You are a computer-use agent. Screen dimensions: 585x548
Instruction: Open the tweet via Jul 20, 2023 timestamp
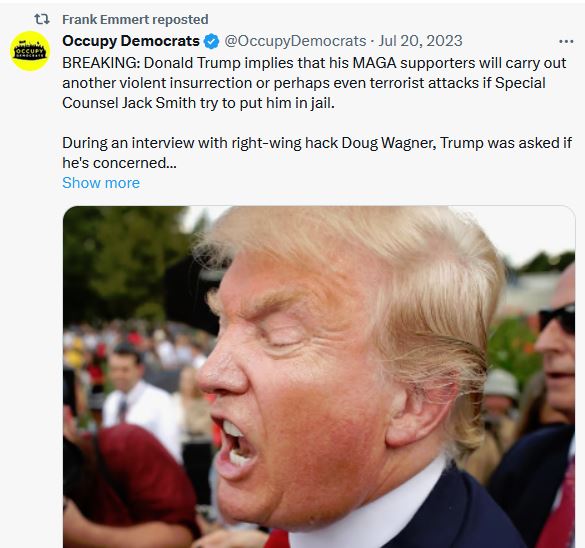[x=420, y=41]
